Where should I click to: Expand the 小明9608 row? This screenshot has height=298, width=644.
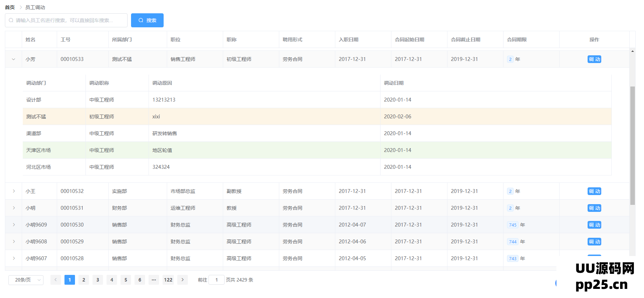click(14, 242)
